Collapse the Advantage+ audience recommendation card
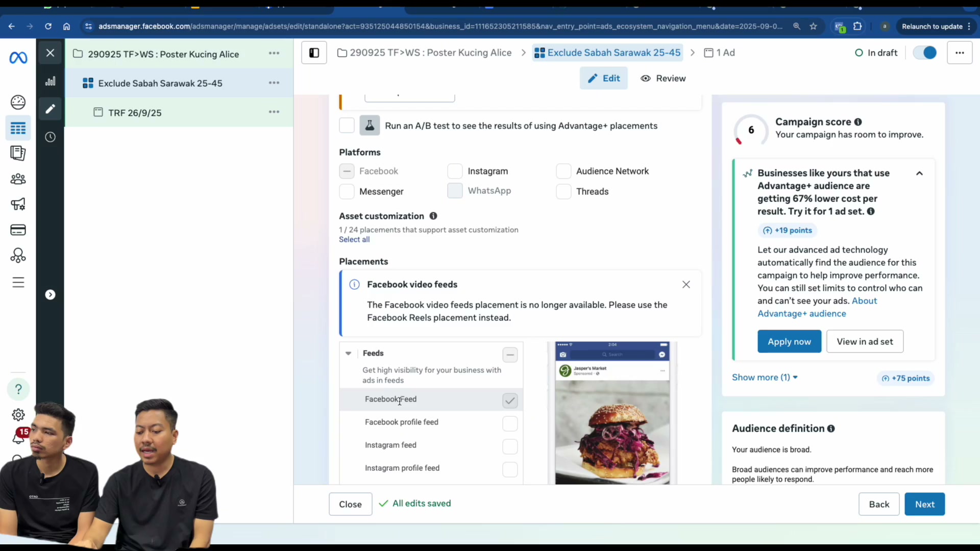This screenshot has height=551, width=980. click(919, 173)
